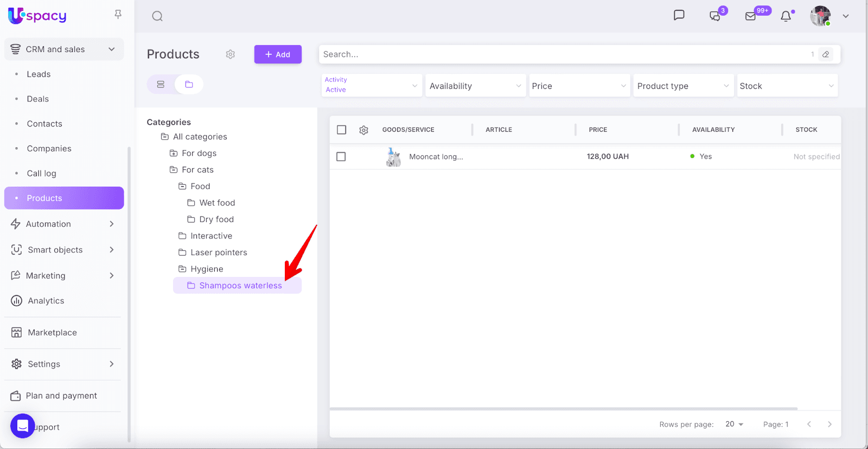Open the Product type filter dropdown

pyautogui.click(x=682, y=86)
